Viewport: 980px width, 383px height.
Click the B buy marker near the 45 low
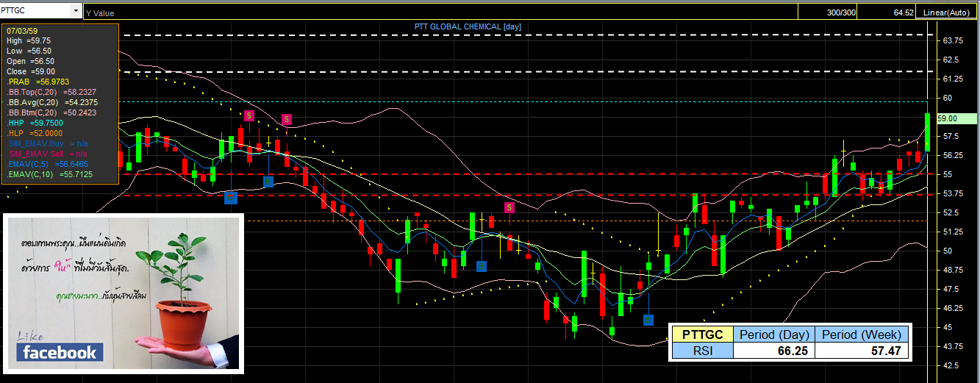coord(648,320)
